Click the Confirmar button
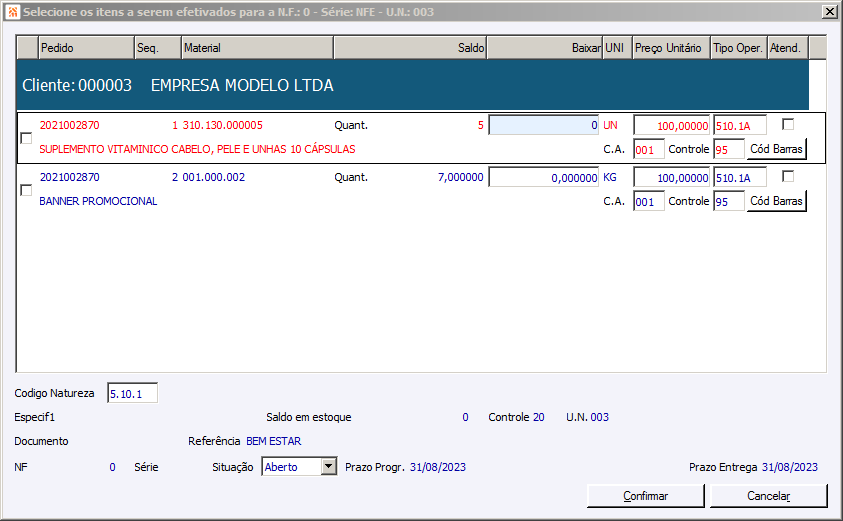This screenshot has width=843, height=521. (646, 496)
